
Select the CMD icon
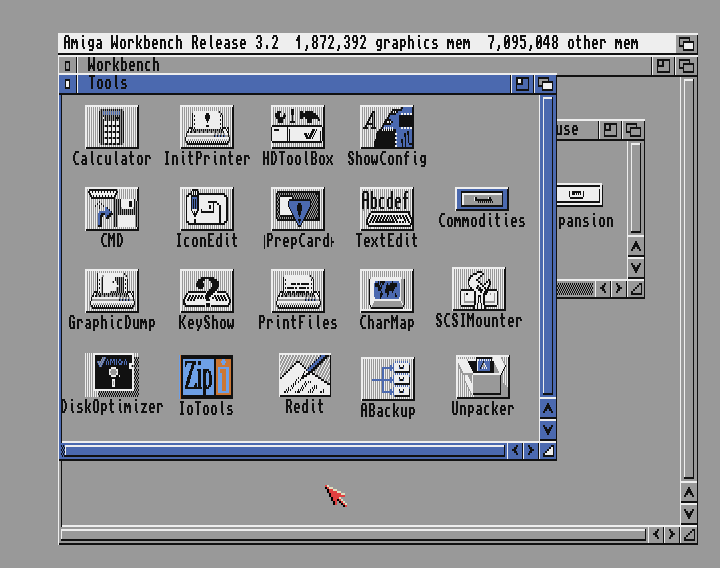pos(112,209)
